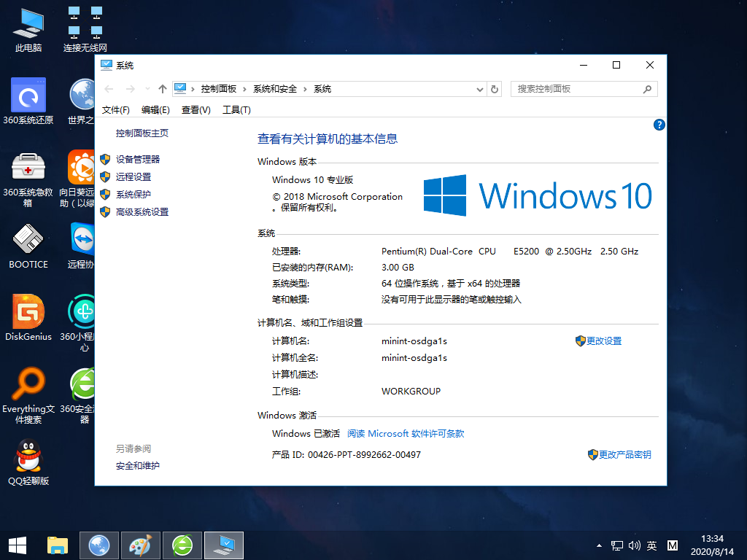This screenshot has height=560, width=747.
Task: Click the 英 input language indicator
Action: pos(651,545)
